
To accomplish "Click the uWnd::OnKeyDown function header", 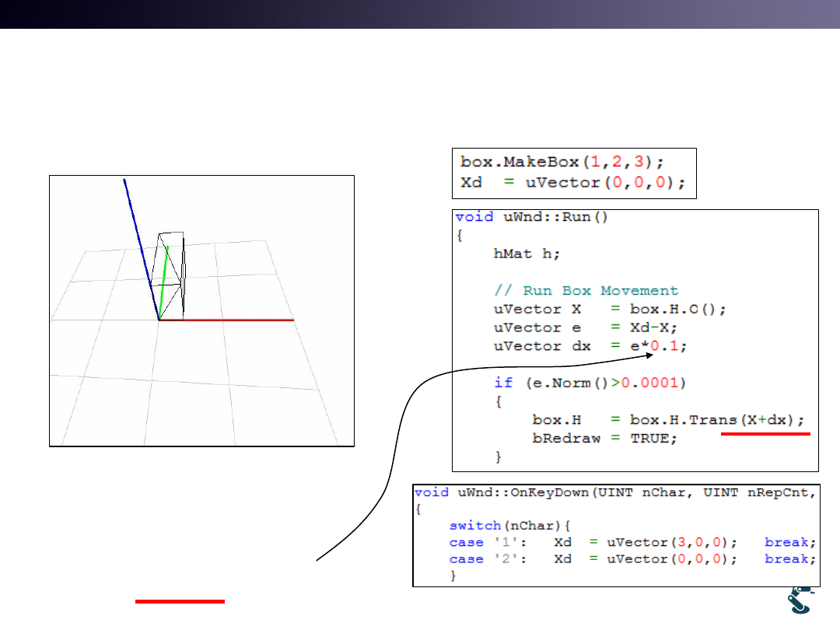I will tap(614, 492).
